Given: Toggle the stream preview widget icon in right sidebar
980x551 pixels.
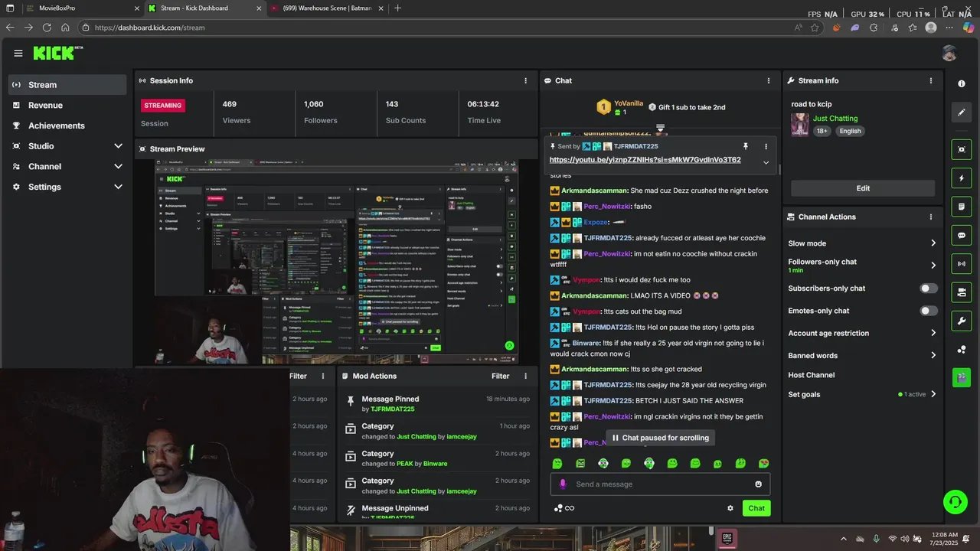Looking at the screenshot, I should (962, 149).
